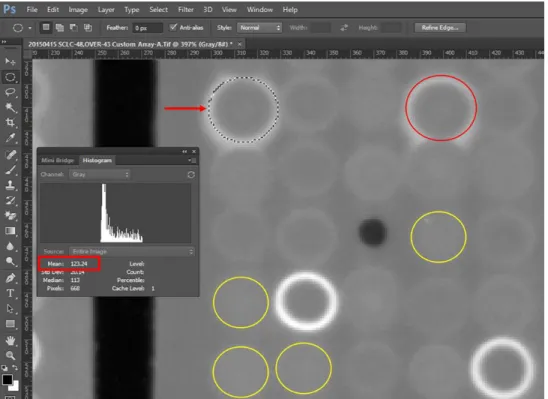548x399 pixels.
Task: Refresh the Histogram with uncached data
Action: tap(191, 174)
